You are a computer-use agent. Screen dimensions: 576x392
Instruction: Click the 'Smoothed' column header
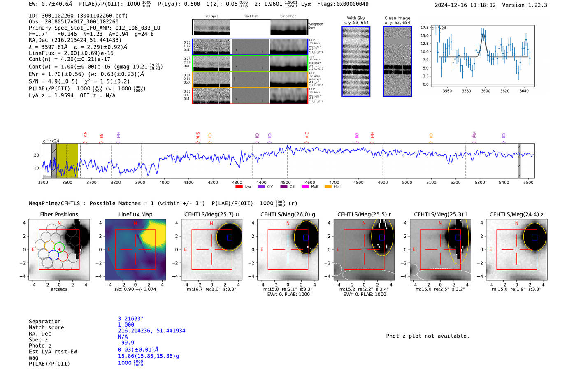[x=288, y=16]
